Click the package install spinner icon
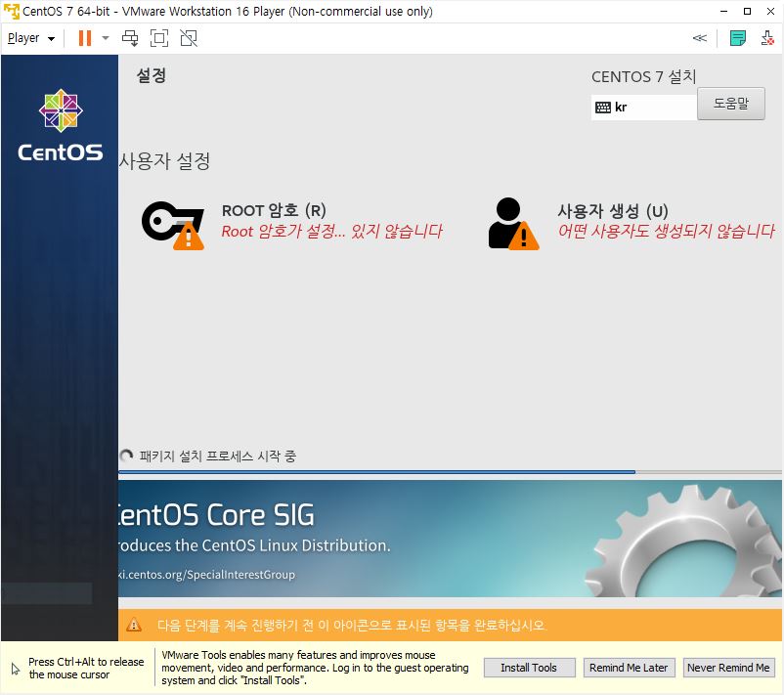Image resolution: width=784 pixels, height=695 pixels. click(126, 456)
